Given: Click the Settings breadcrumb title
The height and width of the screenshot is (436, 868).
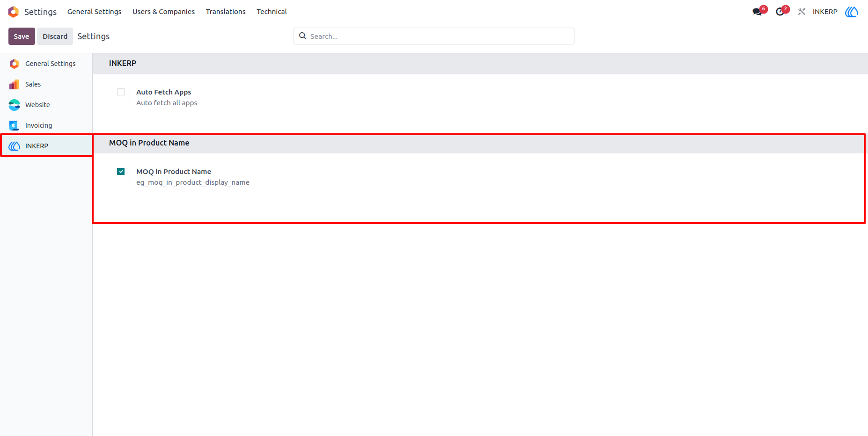Looking at the screenshot, I should pyautogui.click(x=93, y=36).
